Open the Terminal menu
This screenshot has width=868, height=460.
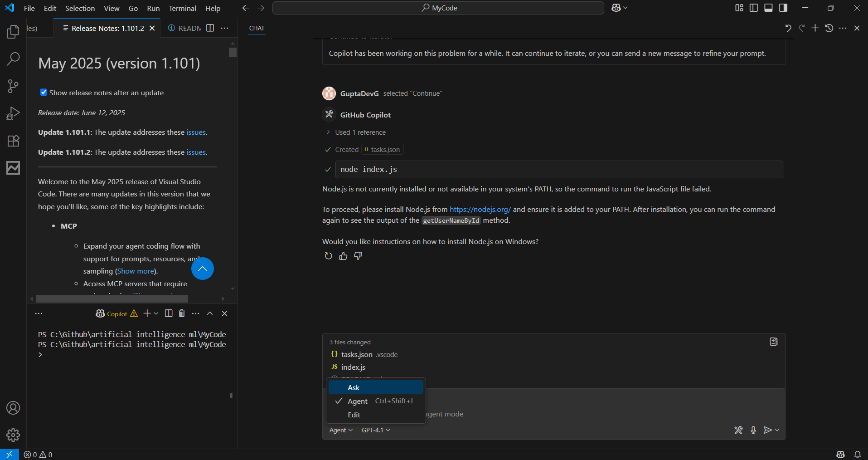182,8
